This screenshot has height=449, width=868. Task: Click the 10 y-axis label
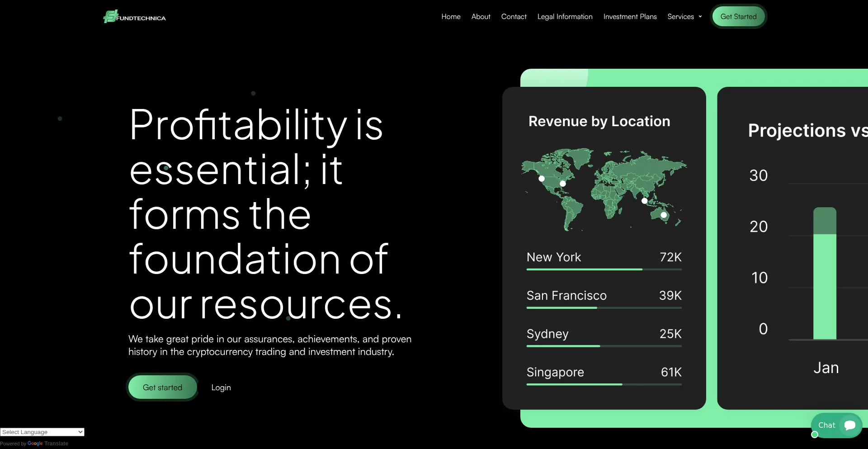point(759,278)
